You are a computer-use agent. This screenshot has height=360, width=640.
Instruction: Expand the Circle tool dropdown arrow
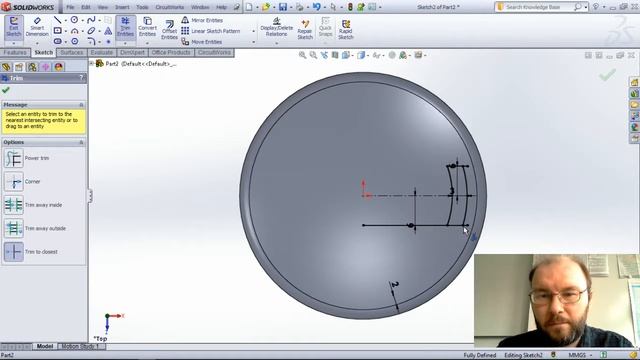pos(82,20)
